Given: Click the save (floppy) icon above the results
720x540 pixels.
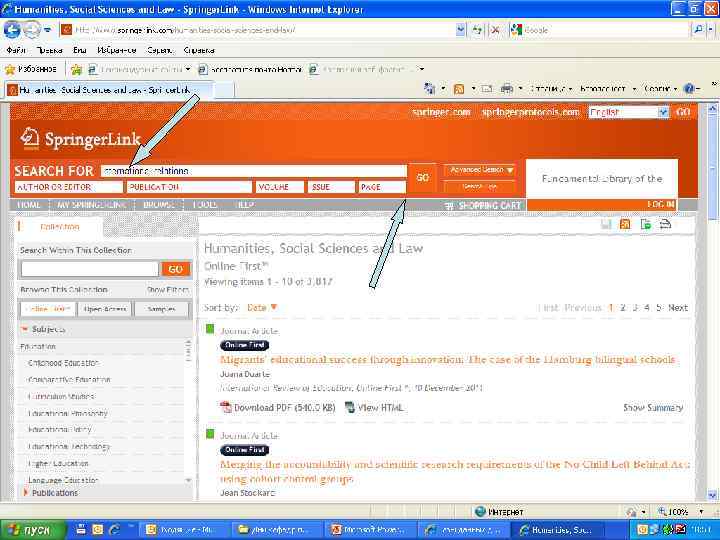Looking at the screenshot, I should click(606, 224).
